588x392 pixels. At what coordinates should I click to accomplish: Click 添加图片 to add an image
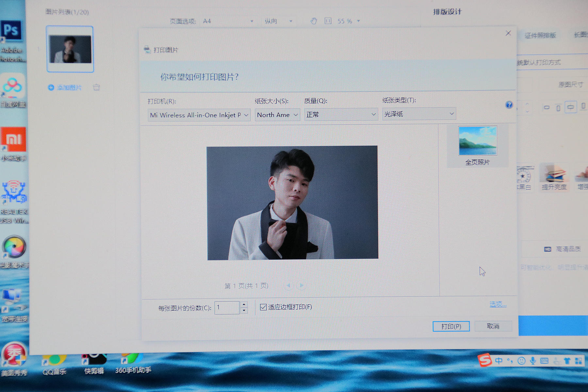[65, 88]
